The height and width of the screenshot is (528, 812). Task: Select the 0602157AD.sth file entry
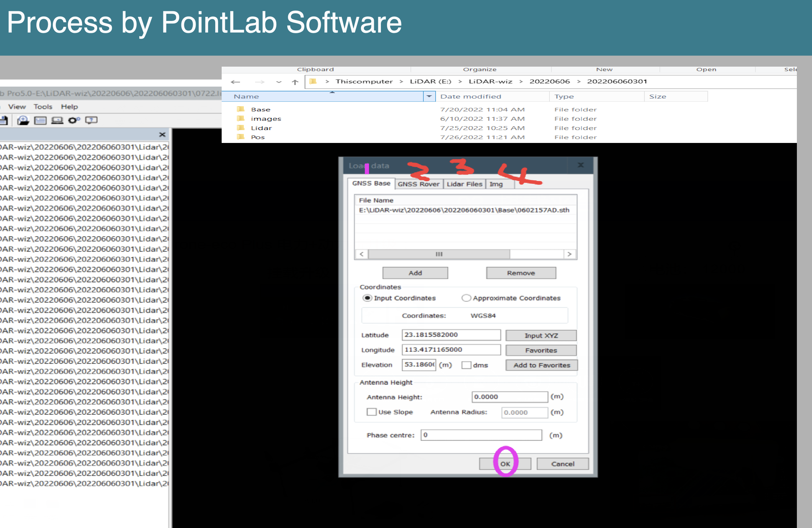click(x=464, y=210)
